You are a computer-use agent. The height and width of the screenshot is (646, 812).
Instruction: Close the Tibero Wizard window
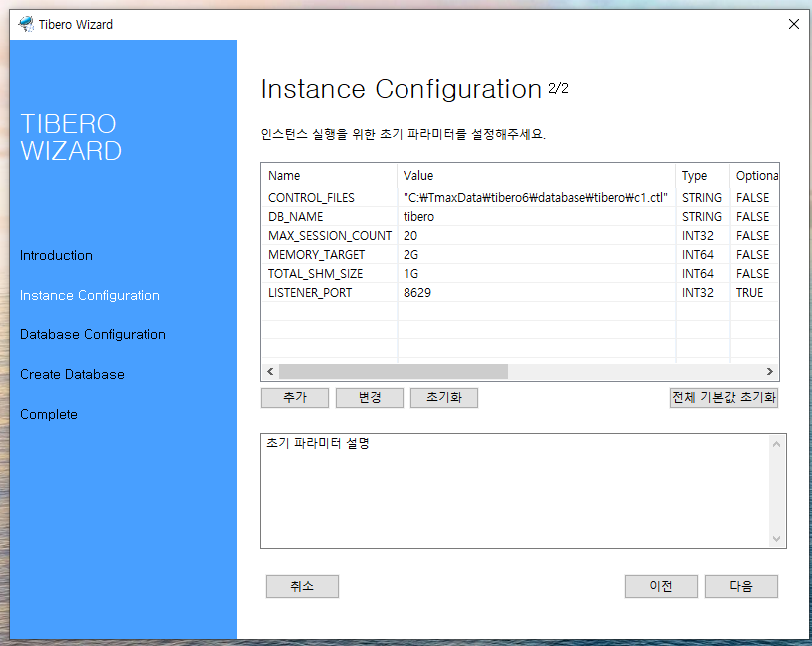(793, 24)
